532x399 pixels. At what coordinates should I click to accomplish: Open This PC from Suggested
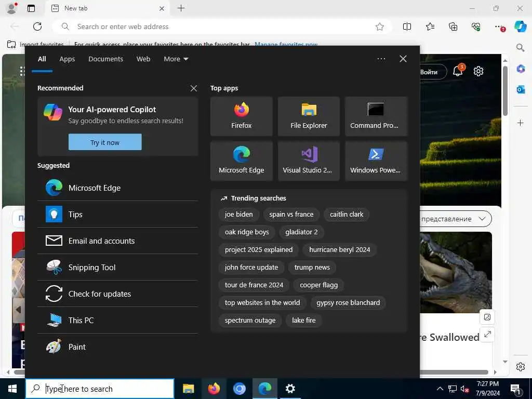tap(118, 320)
